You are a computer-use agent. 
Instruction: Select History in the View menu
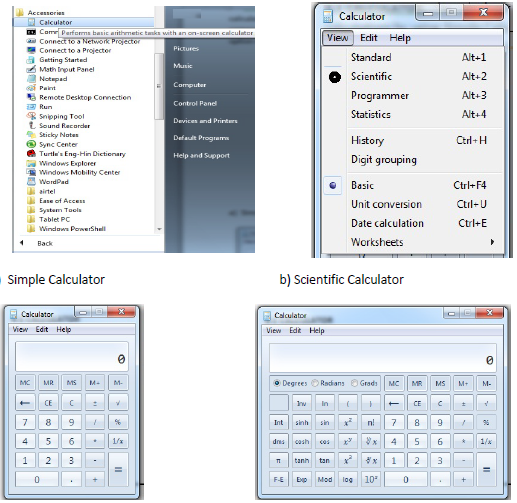click(x=413, y=141)
